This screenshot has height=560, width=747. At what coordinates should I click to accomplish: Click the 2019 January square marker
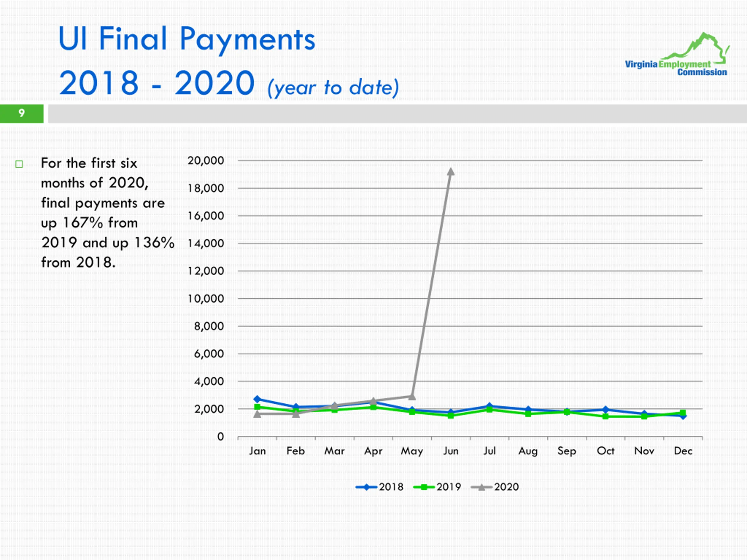pos(257,407)
